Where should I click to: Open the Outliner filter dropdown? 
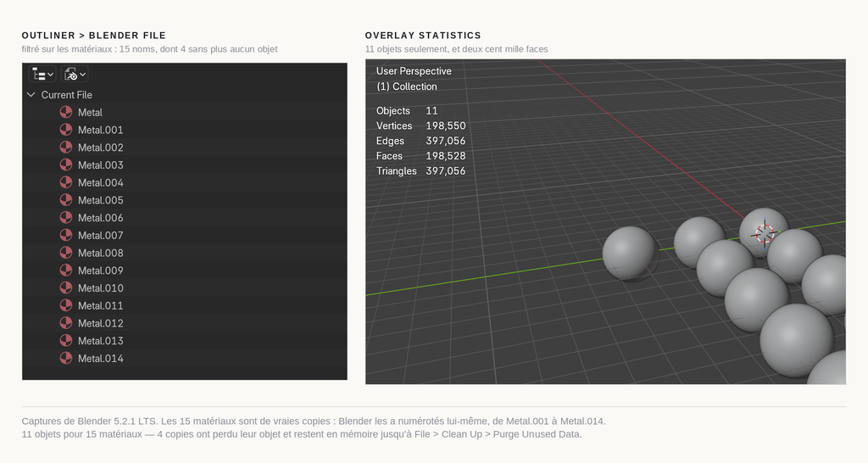click(75, 75)
